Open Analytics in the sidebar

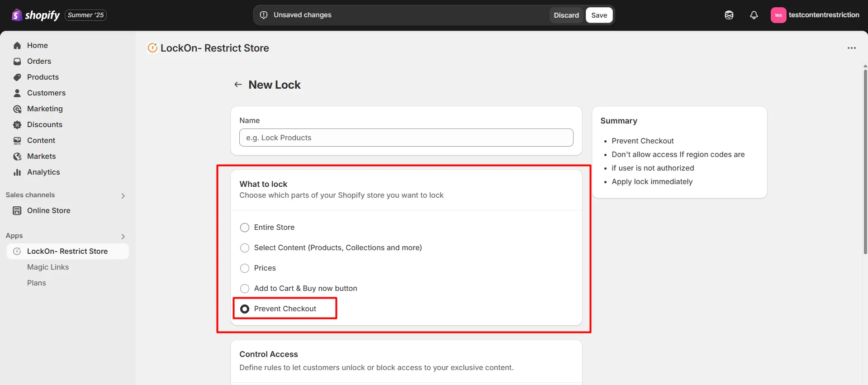click(68, 172)
